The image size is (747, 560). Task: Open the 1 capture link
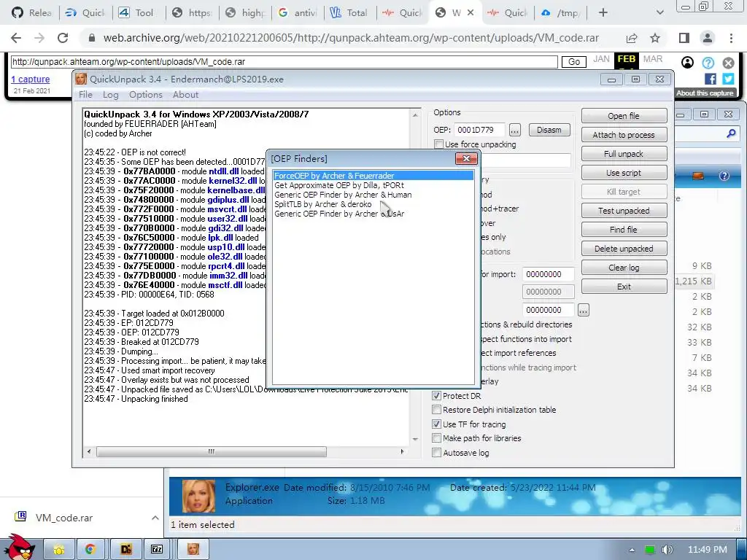(31, 79)
